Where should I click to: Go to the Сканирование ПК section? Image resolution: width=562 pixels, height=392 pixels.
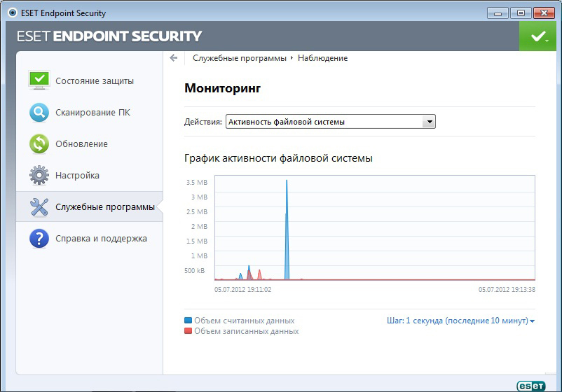(x=92, y=112)
